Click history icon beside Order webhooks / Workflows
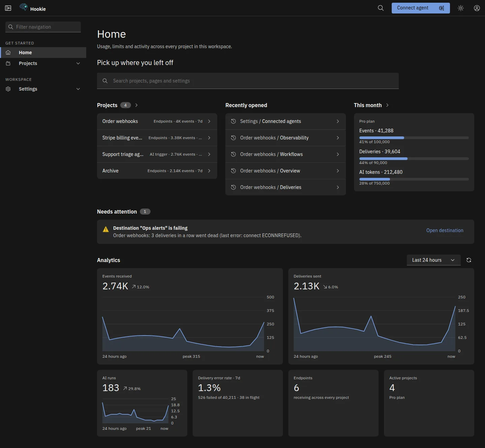 (x=233, y=154)
